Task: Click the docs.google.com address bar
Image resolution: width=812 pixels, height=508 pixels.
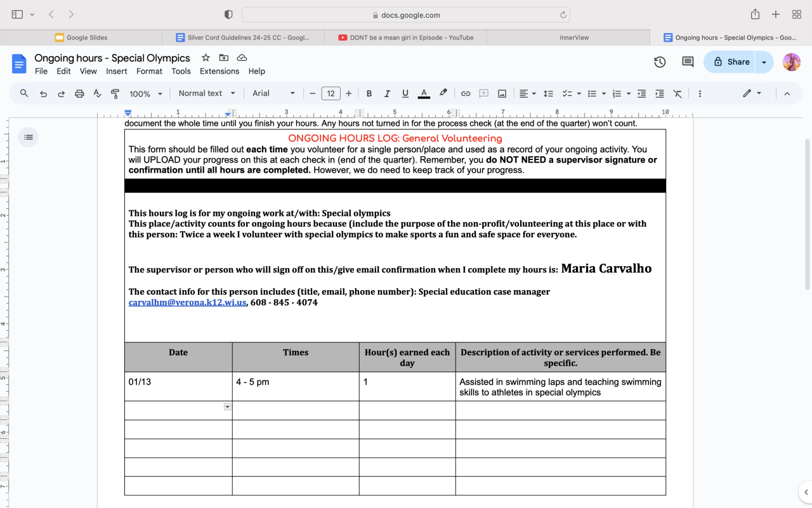Action: 406,15
